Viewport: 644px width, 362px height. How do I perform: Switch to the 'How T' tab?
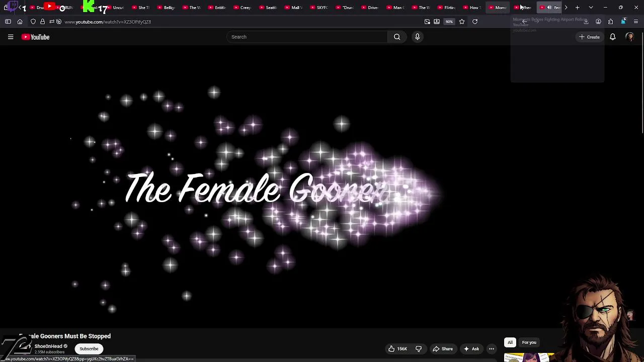473,8
